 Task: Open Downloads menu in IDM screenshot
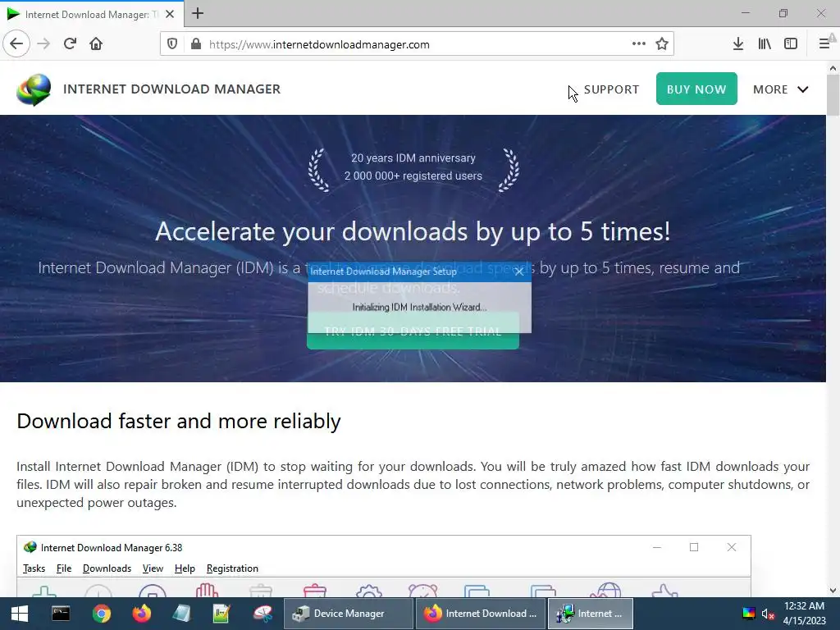107,568
